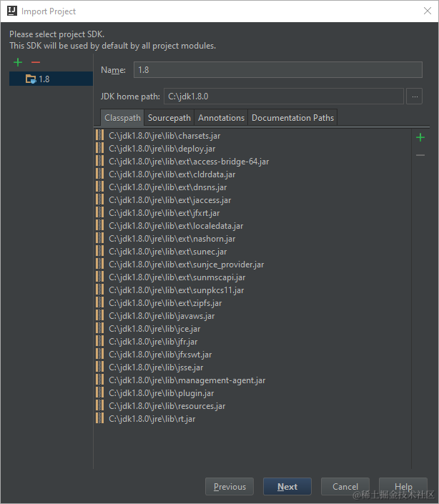This screenshot has width=439, height=504.
Task: Click the archive icon beside nashorn.jar
Action: [x=99, y=238]
